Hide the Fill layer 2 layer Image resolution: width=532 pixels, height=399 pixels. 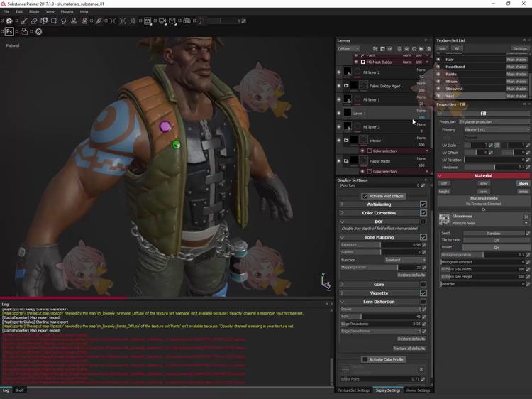339,72
